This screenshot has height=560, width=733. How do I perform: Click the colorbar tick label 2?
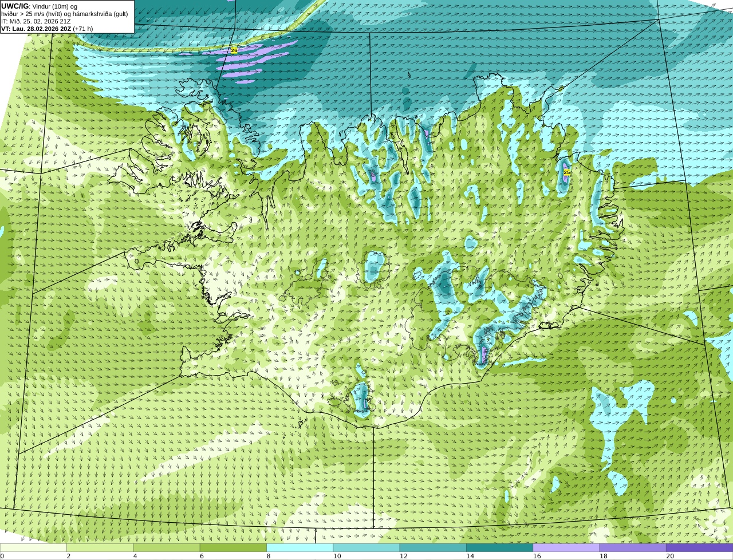(69, 556)
